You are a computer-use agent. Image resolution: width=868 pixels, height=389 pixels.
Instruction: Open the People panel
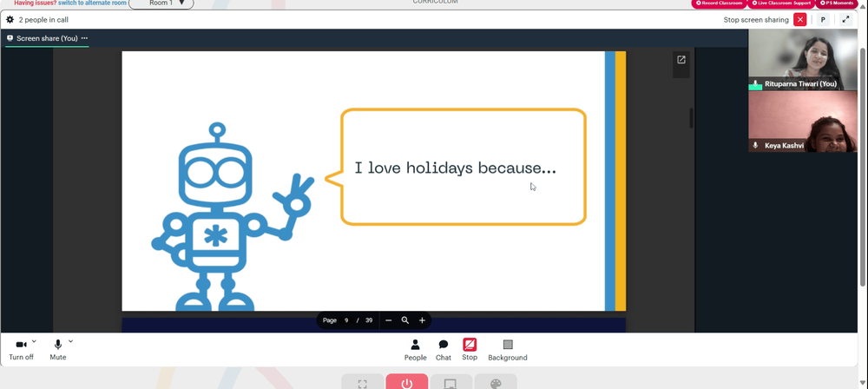coord(415,350)
